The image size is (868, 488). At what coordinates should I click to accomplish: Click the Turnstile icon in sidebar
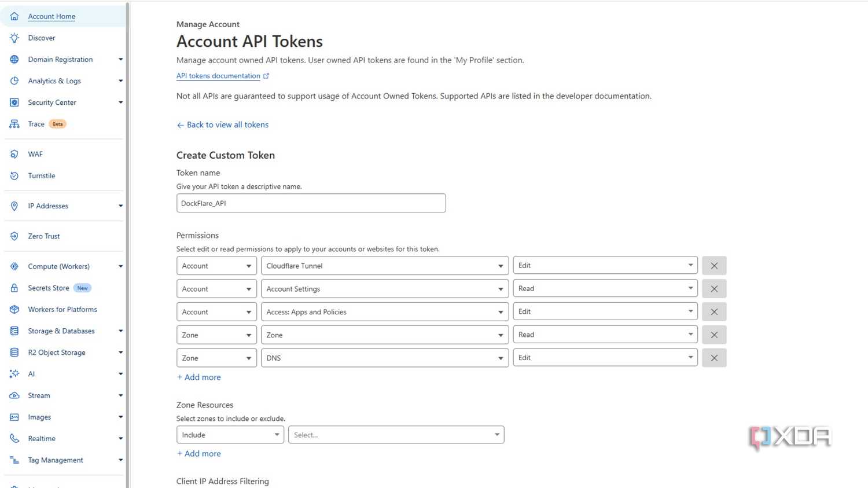(14, 175)
